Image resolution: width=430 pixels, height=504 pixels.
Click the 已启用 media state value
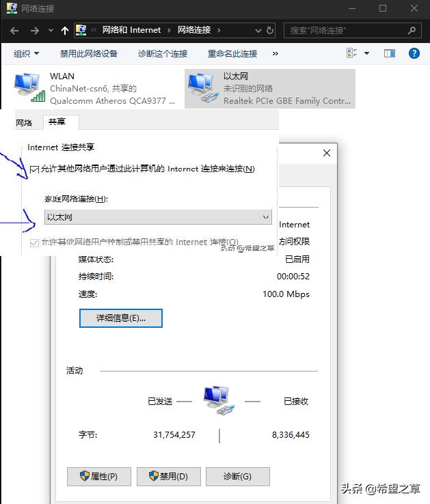coord(297,259)
